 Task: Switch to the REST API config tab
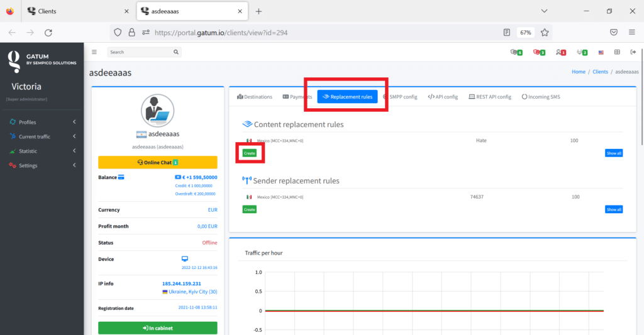pyautogui.click(x=490, y=97)
